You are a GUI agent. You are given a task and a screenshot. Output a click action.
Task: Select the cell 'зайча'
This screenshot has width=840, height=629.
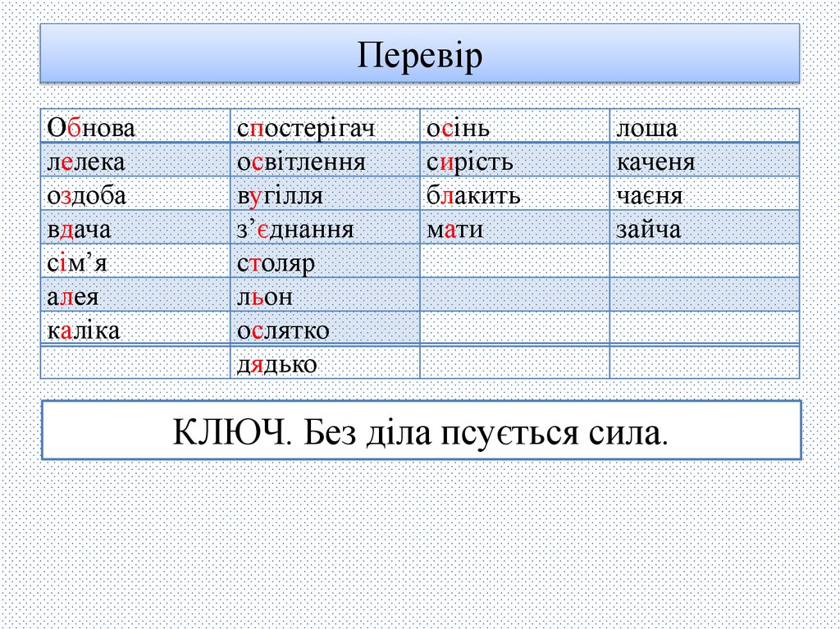705,227
